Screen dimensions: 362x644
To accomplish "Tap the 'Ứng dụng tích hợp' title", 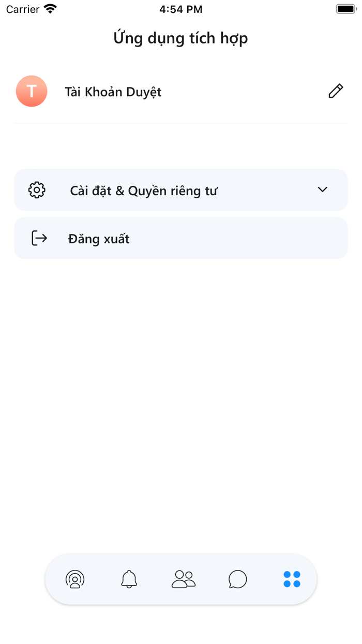I will click(180, 38).
